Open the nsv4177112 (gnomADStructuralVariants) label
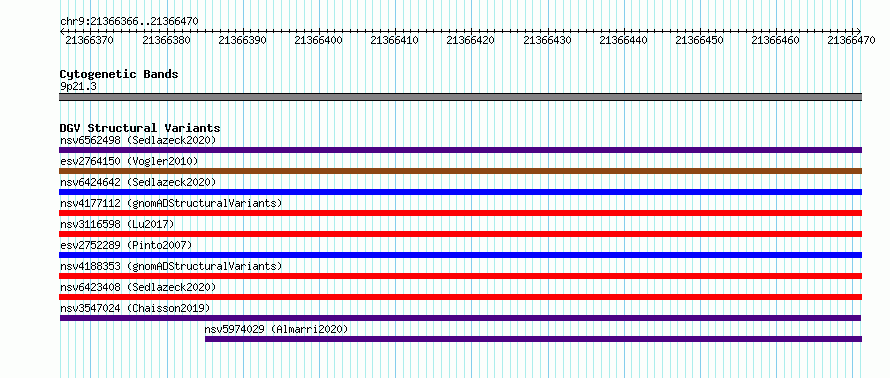 pyautogui.click(x=171, y=203)
